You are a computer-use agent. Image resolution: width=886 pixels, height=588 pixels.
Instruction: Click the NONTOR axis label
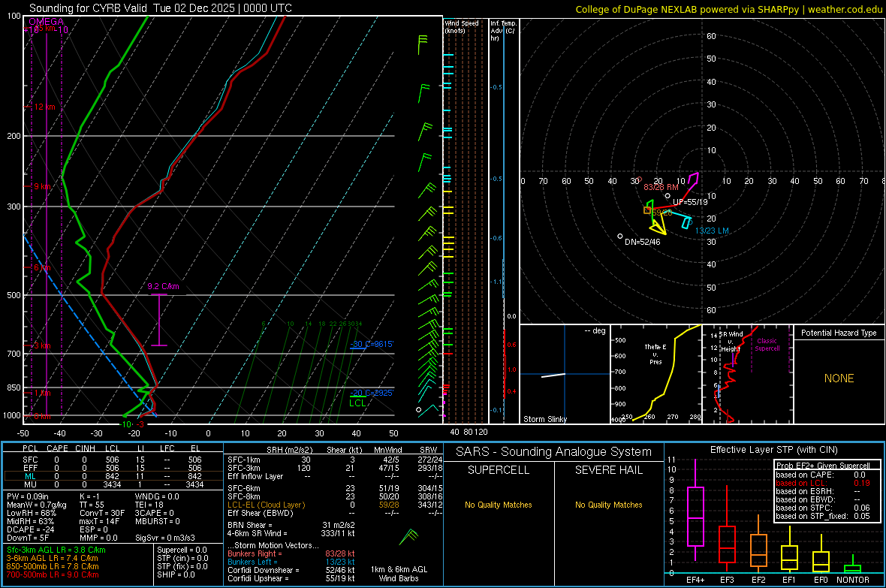[x=853, y=580]
